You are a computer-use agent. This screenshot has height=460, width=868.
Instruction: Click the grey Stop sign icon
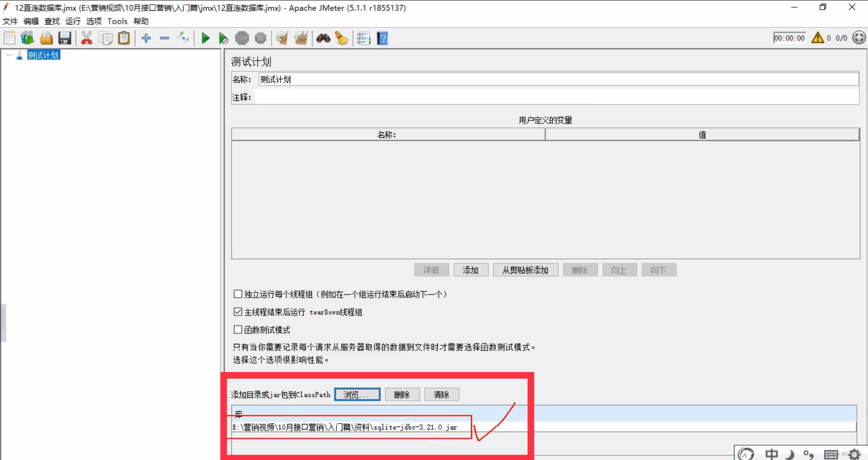coord(242,38)
